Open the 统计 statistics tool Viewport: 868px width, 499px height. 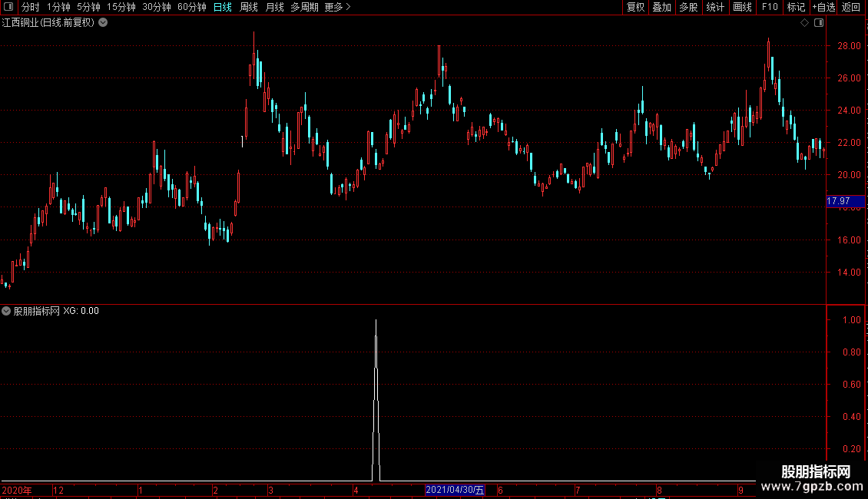click(715, 7)
